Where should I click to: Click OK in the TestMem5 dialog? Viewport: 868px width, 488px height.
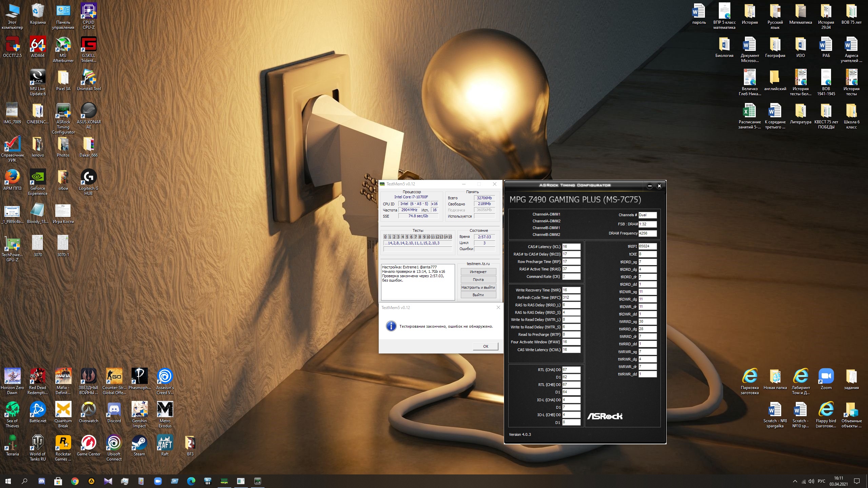click(x=486, y=346)
